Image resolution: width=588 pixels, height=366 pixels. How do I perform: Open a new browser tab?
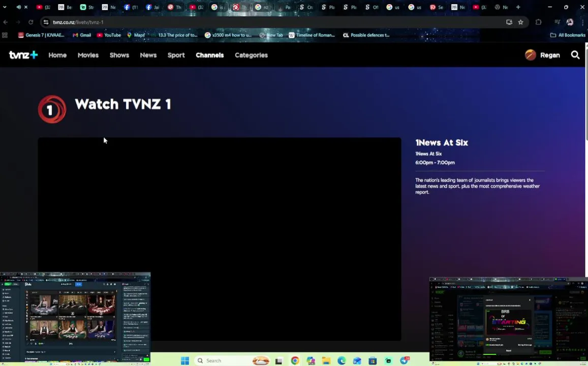point(518,7)
